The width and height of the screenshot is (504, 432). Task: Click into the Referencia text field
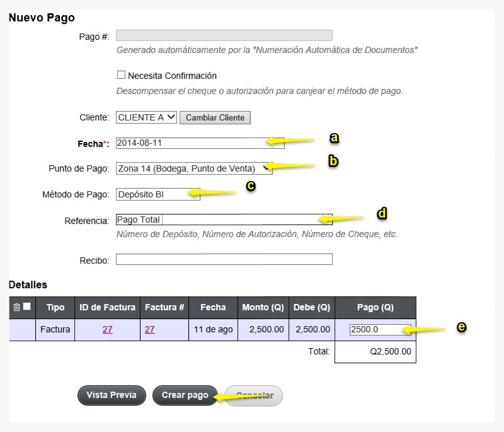[224, 219]
